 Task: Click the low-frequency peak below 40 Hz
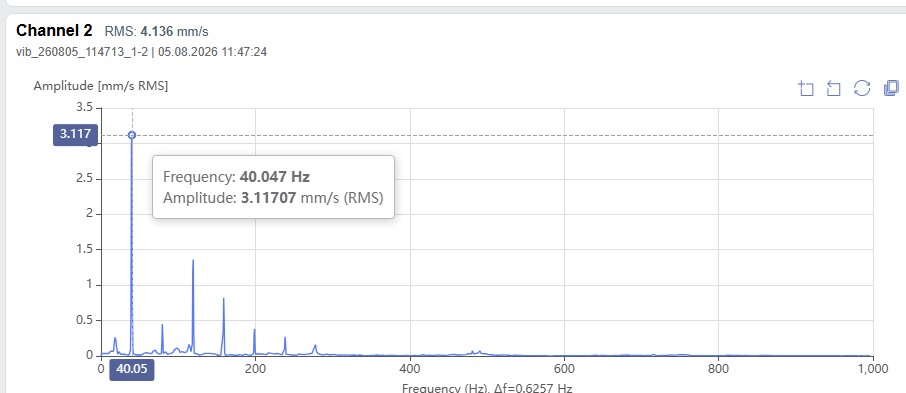pos(115,339)
